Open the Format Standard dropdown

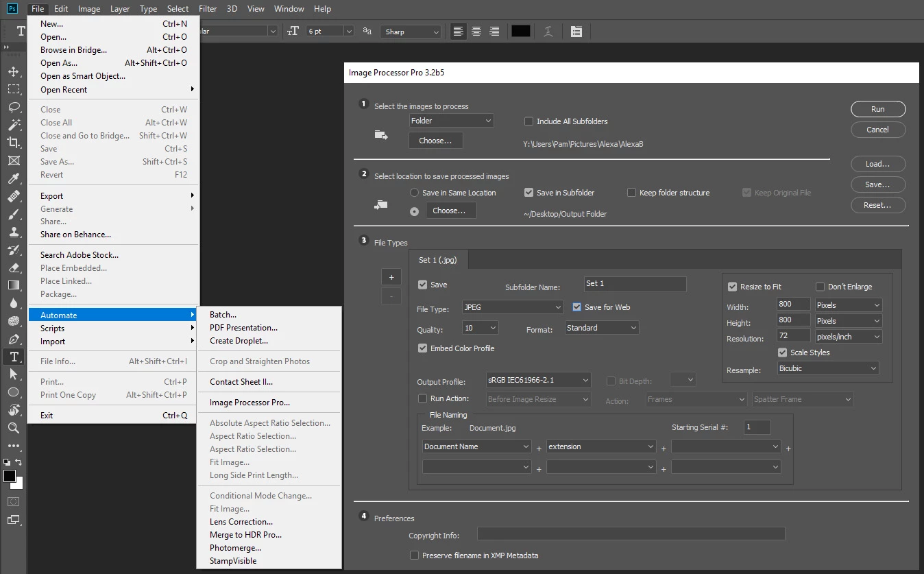coord(602,328)
